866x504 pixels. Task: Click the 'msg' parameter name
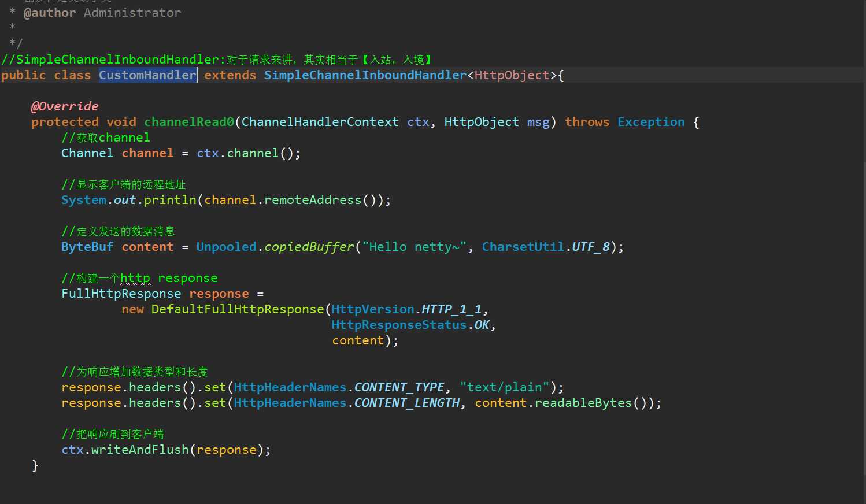tap(538, 122)
